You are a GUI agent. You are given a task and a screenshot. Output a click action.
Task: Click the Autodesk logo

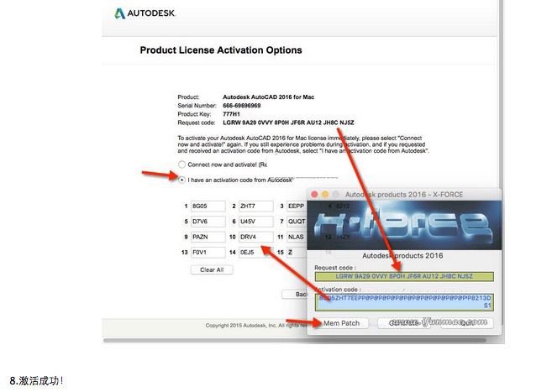pyautogui.click(x=145, y=13)
